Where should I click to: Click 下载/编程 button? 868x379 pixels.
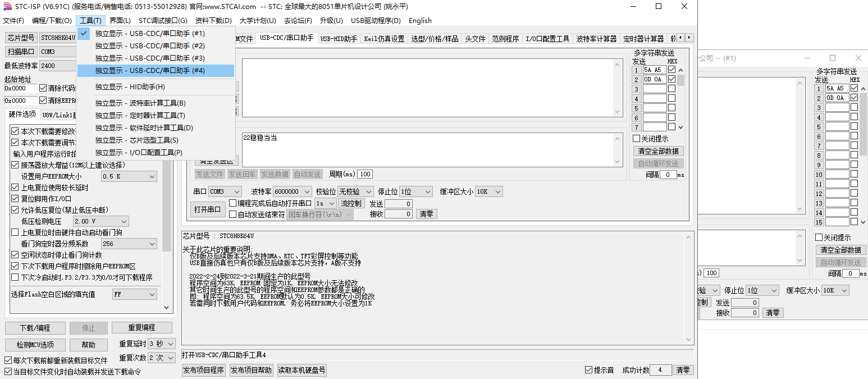point(35,328)
